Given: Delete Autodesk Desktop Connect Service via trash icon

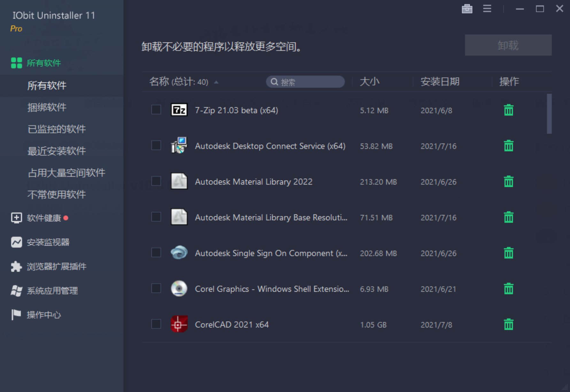Looking at the screenshot, I should [508, 146].
